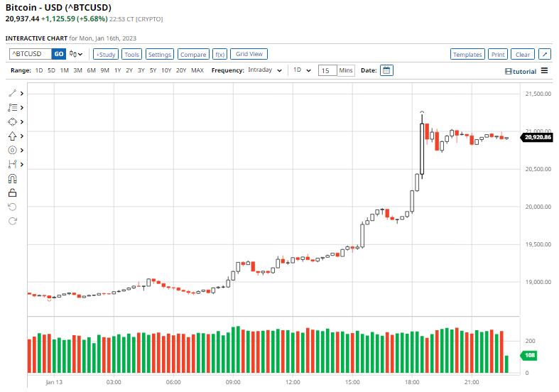Select the 3Y range
559x392 pixels.
[x=141, y=70]
